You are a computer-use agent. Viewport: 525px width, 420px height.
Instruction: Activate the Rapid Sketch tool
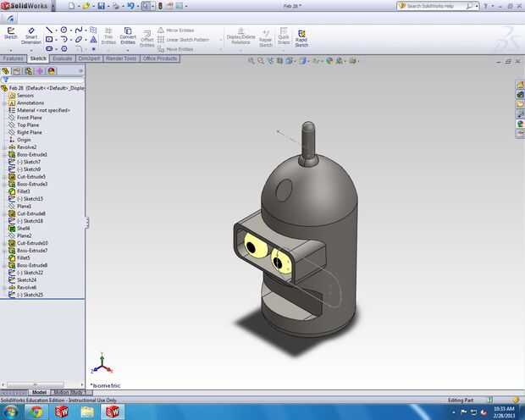(301, 36)
